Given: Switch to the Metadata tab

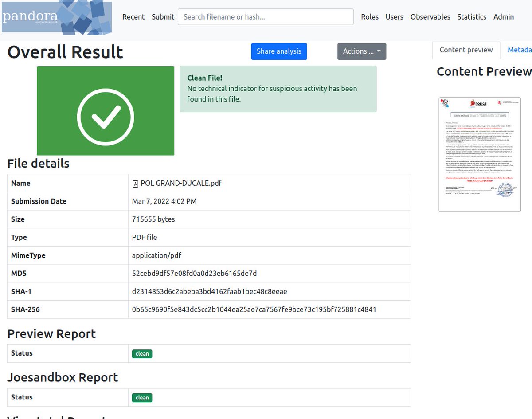Looking at the screenshot, I should click(x=520, y=50).
